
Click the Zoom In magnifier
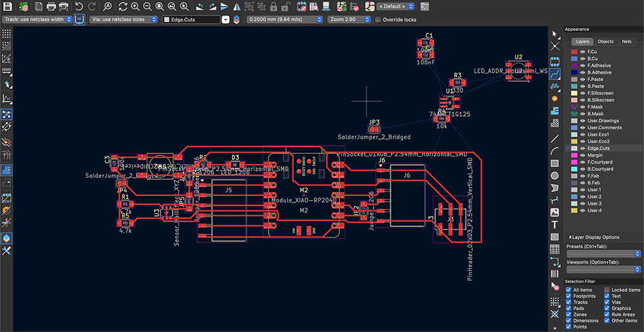click(x=135, y=6)
